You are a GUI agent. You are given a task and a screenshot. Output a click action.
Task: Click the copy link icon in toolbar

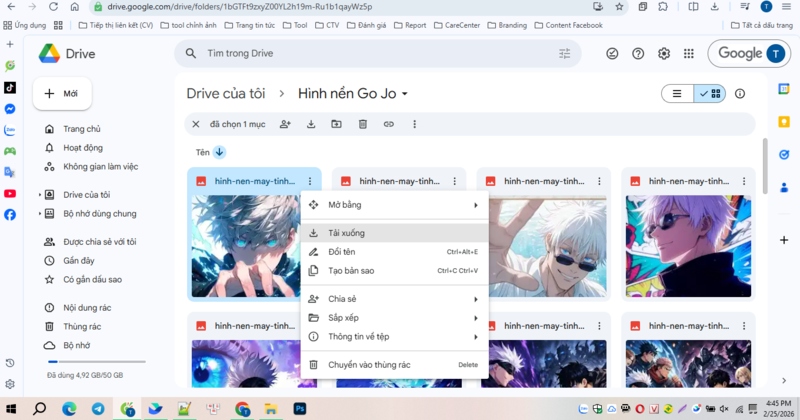pyautogui.click(x=389, y=124)
